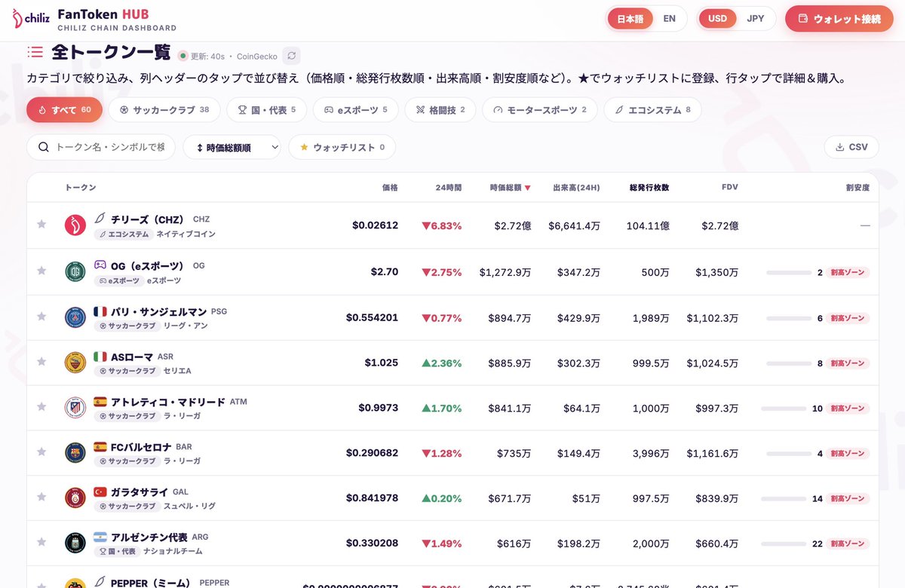Click the Chiliz CHZ token logo
Screen dimensions: 905x588
[x=75, y=225]
